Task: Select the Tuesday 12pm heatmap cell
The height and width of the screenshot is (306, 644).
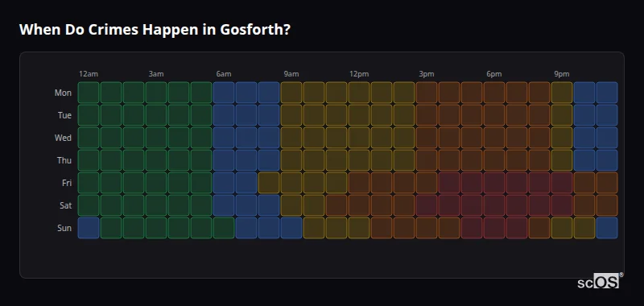Action: point(359,115)
